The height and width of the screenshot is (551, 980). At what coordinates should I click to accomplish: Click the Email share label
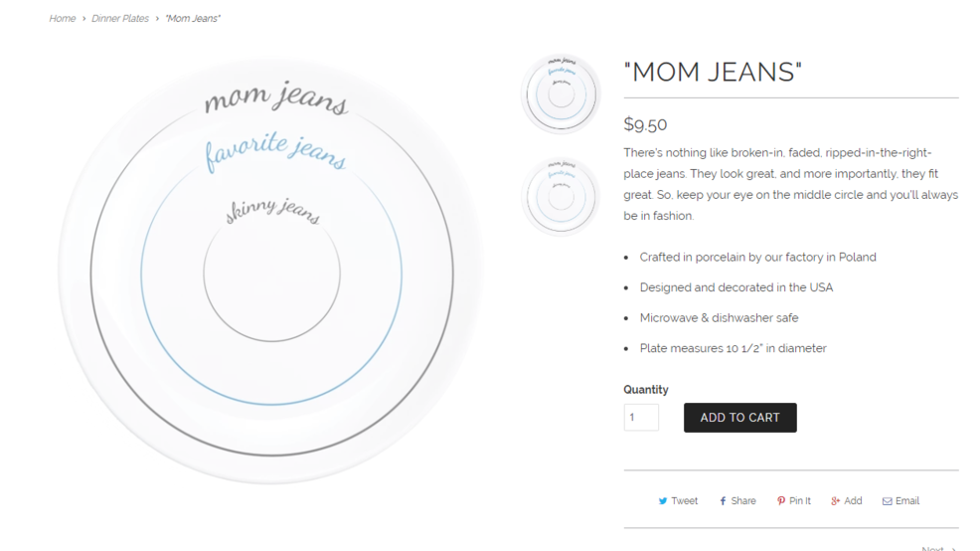[x=907, y=501]
